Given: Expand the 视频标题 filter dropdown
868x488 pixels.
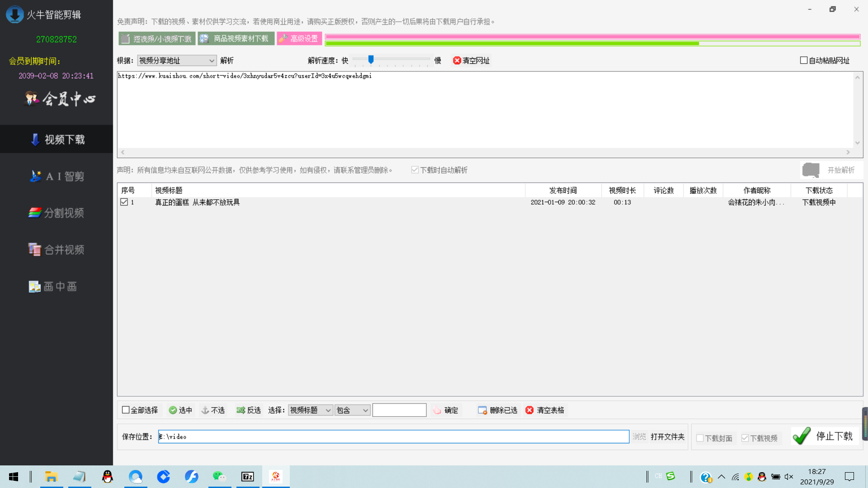Looking at the screenshot, I should tap(310, 410).
